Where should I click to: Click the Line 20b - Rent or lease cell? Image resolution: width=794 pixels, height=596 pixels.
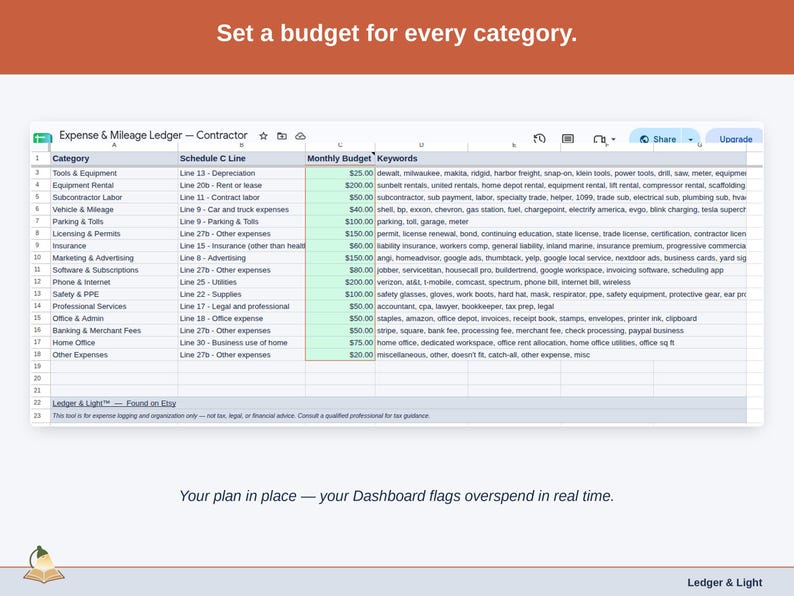[x=242, y=185]
